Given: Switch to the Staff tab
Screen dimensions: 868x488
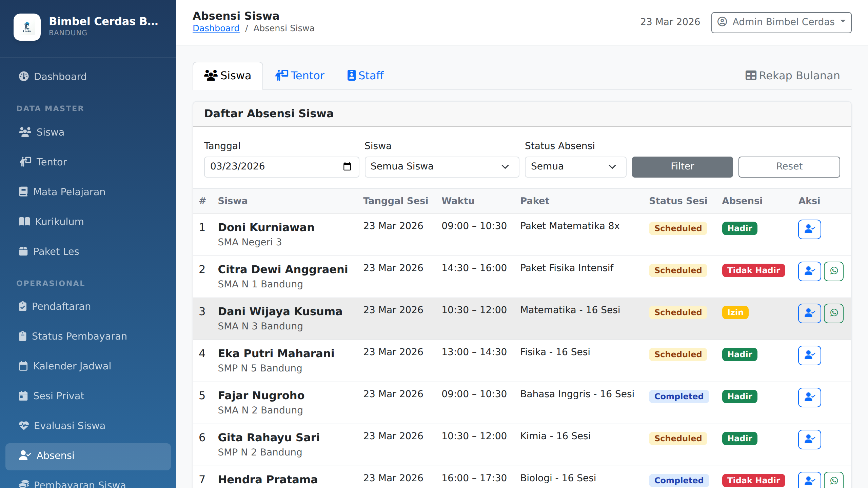Looking at the screenshot, I should [x=366, y=76].
